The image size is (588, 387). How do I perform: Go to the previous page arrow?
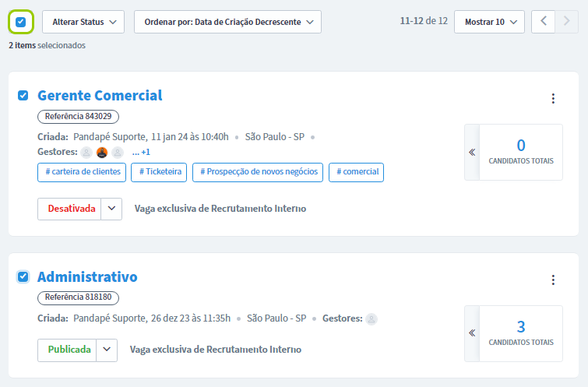(544, 21)
